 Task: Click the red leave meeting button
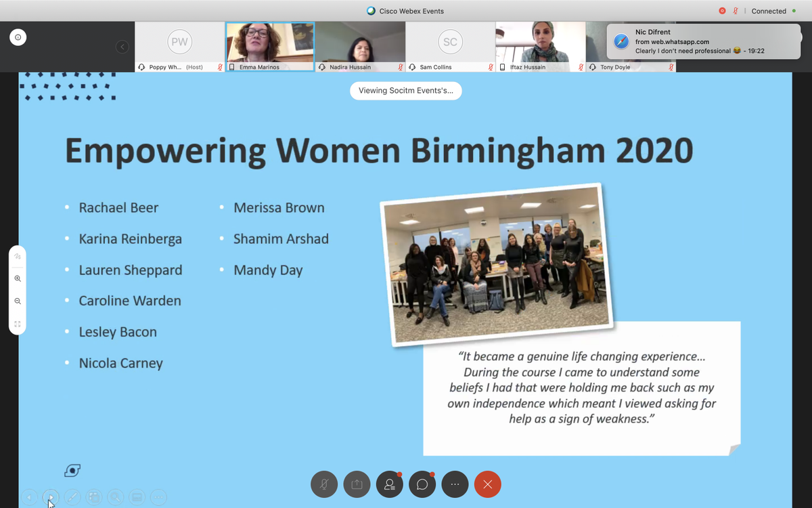[488, 484]
